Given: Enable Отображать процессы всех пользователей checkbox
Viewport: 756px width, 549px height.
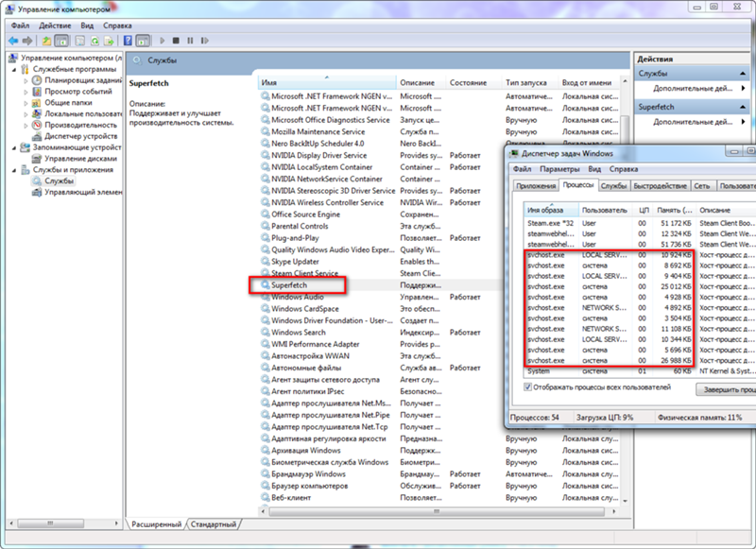Looking at the screenshot, I should (528, 387).
